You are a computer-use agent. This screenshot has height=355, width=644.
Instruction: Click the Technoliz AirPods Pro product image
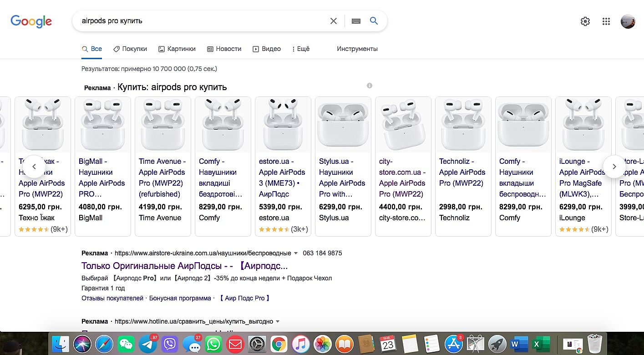point(463,124)
